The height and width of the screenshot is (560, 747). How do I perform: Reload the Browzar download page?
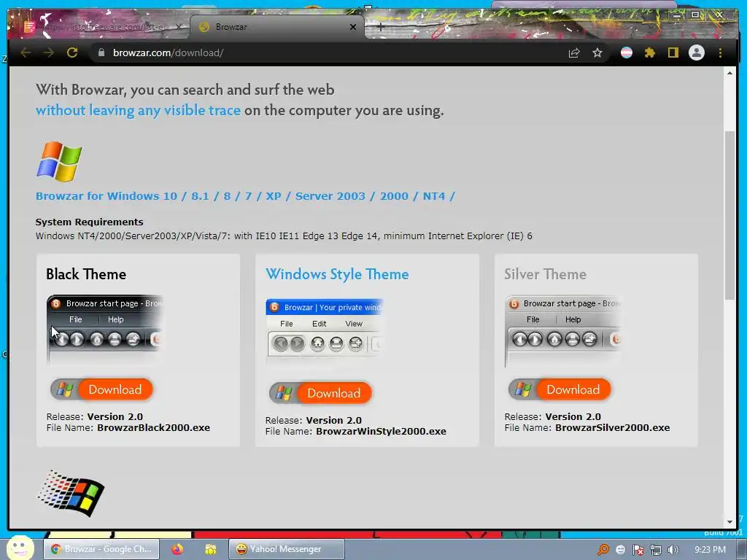(72, 52)
